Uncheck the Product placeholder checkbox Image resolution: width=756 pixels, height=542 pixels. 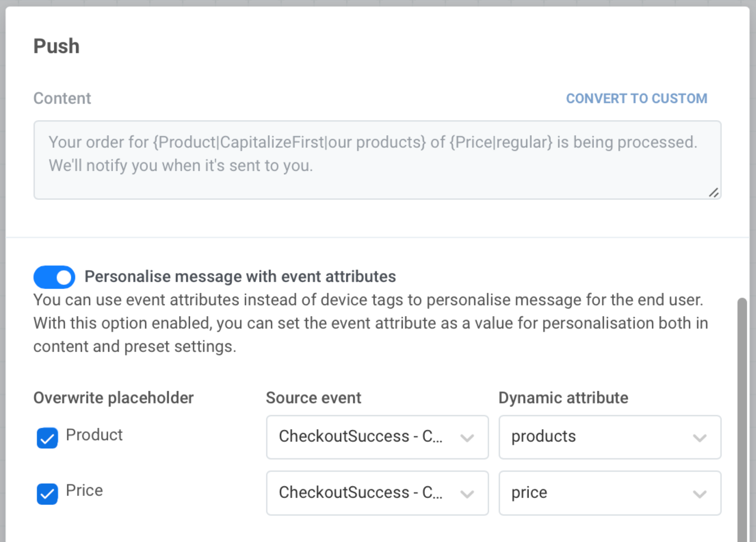pos(47,438)
